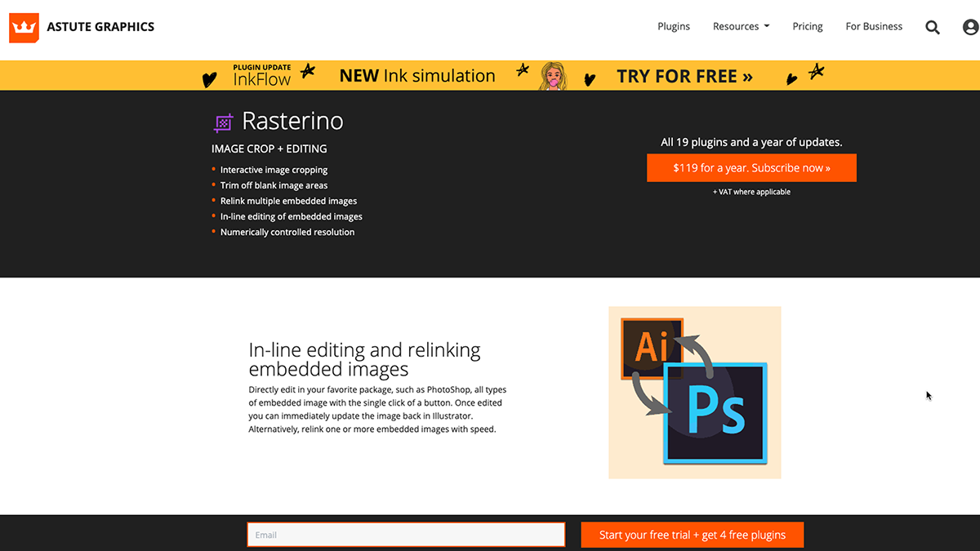Open the user account menu
This screenshot has width=980, height=551.
click(x=969, y=27)
